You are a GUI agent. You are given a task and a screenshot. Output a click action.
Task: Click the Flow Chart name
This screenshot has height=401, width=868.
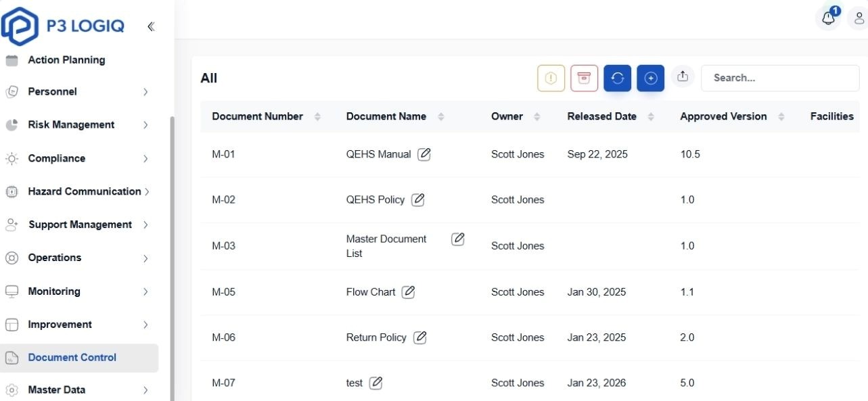pos(371,292)
